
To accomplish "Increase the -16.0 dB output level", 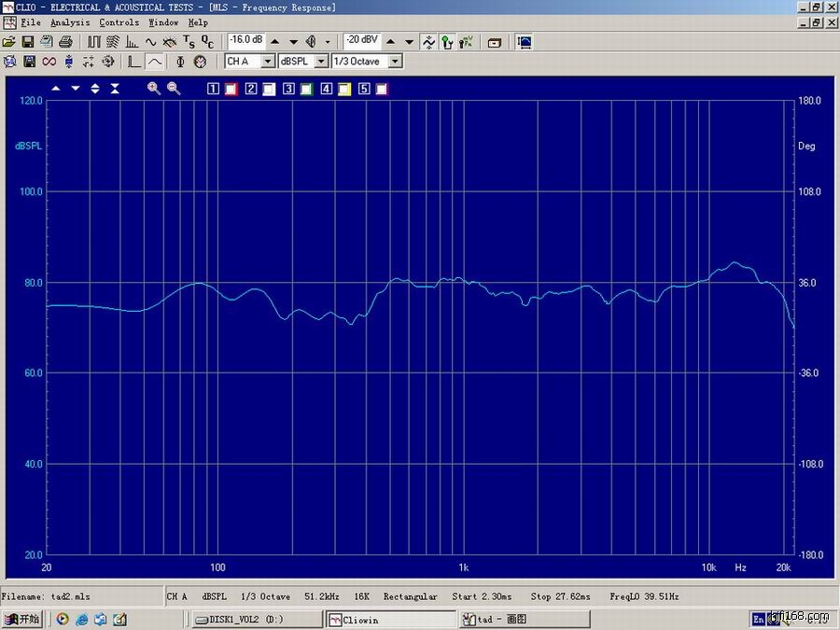I will coord(275,42).
